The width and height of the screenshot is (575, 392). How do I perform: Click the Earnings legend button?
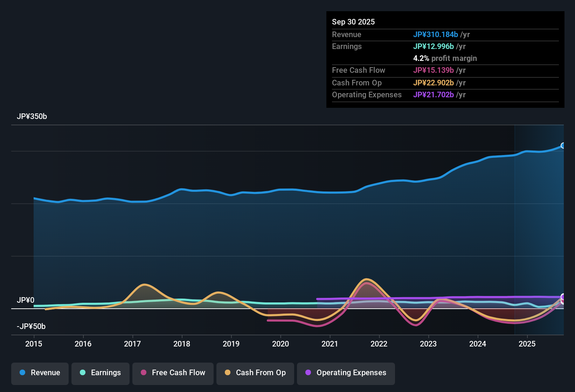tap(100, 373)
